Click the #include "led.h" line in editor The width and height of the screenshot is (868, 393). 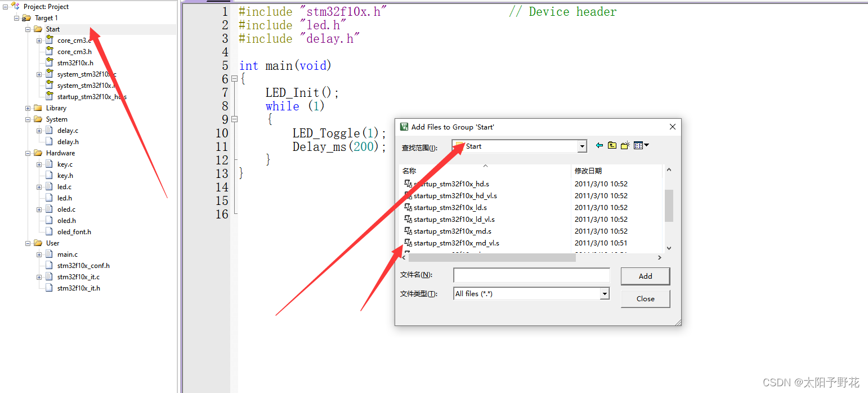pyautogui.click(x=293, y=25)
